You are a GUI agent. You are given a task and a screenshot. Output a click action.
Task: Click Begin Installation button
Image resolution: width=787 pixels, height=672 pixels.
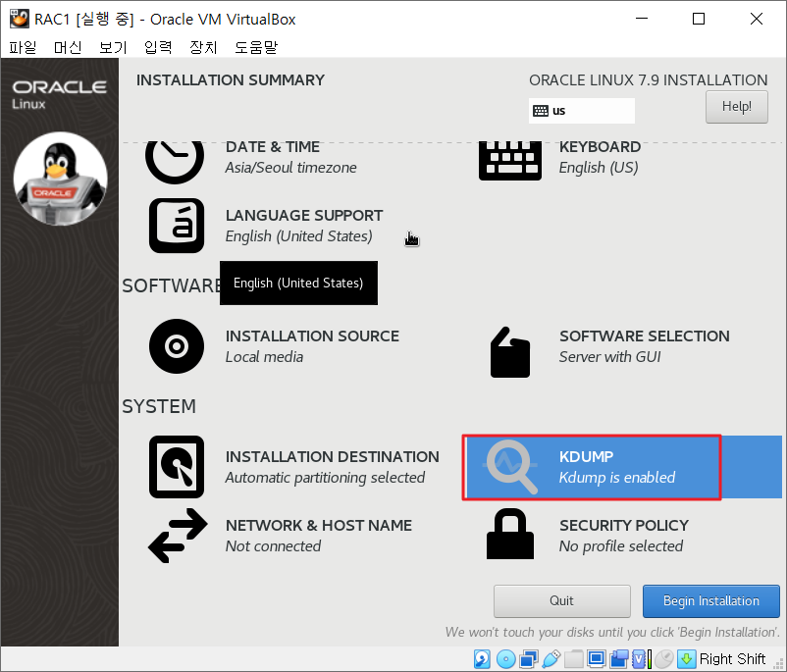pyautogui.click(x=710, y=600)
